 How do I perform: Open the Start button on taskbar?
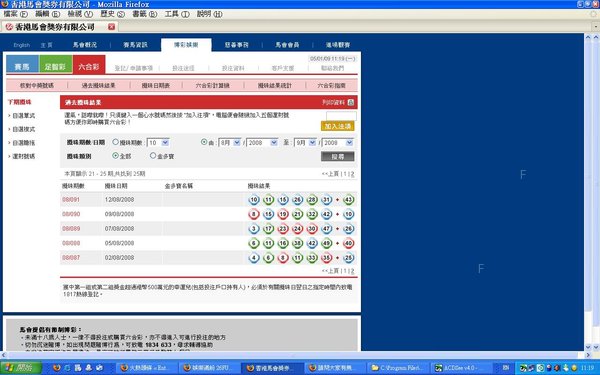(21, 368)
